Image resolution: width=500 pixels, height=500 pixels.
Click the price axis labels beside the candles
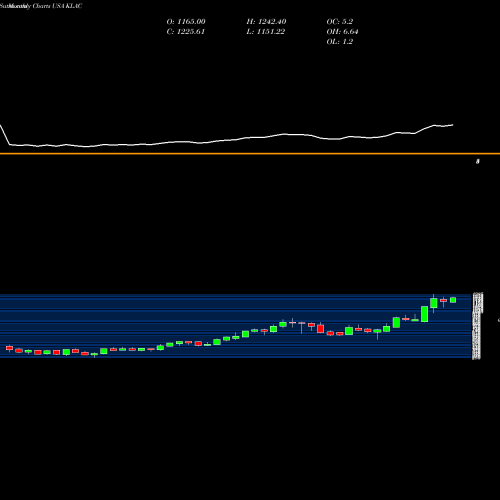click(477, 326)
